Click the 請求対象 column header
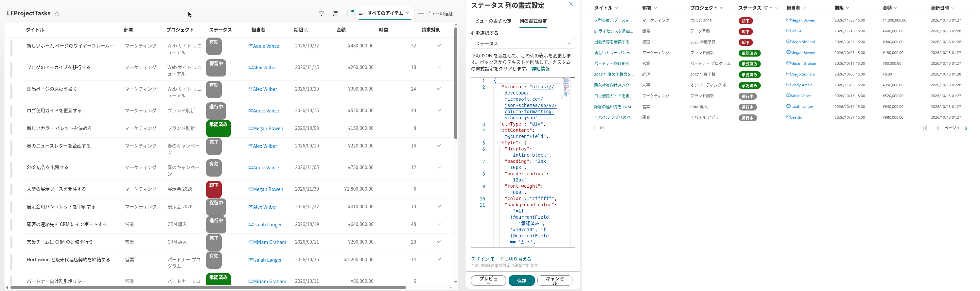The image size is (980, 291). [x=431, y=30]
